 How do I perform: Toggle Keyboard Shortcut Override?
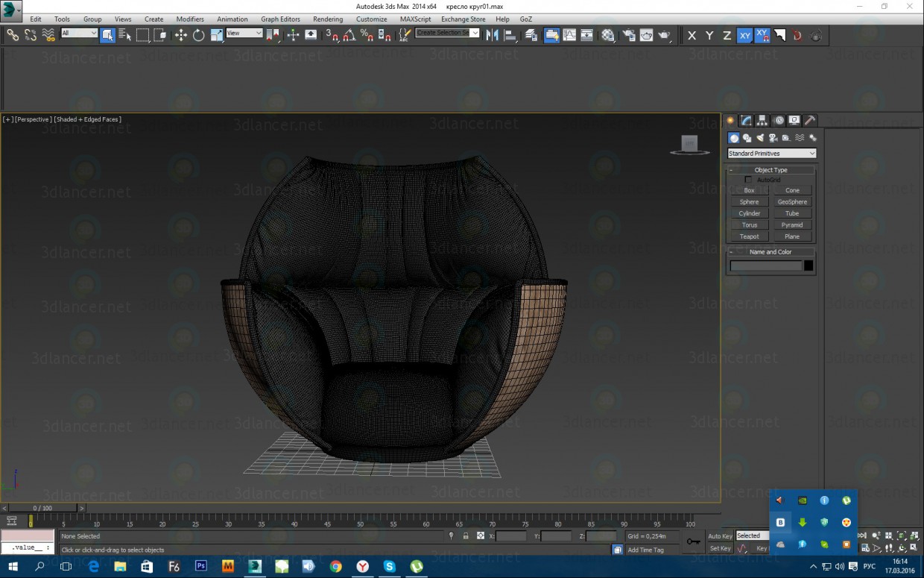coord(311,34)
